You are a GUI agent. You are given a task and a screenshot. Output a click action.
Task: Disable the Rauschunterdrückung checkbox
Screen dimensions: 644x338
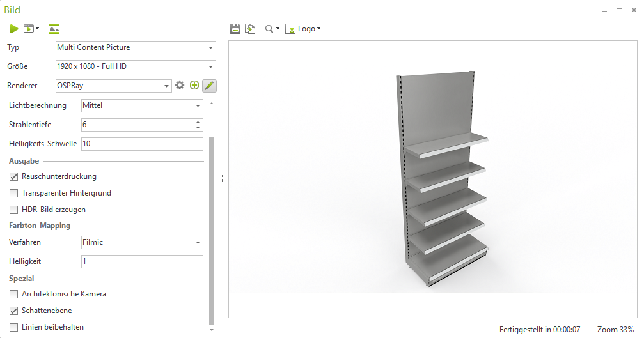tap(14, 176)
